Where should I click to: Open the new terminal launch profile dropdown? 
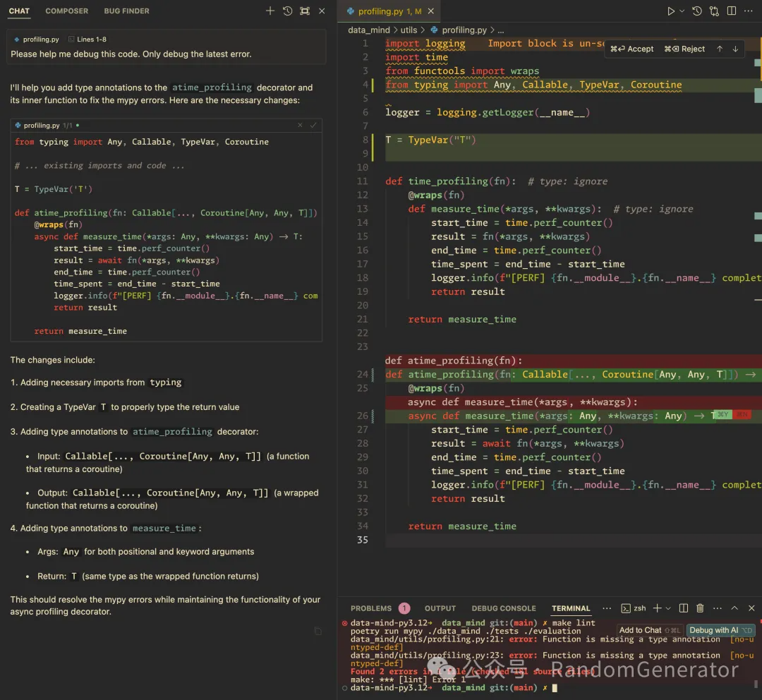[668, 608]
